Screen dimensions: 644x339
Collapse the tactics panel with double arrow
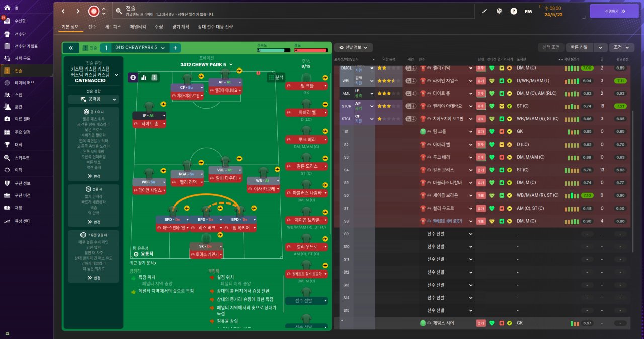[70, 48]
